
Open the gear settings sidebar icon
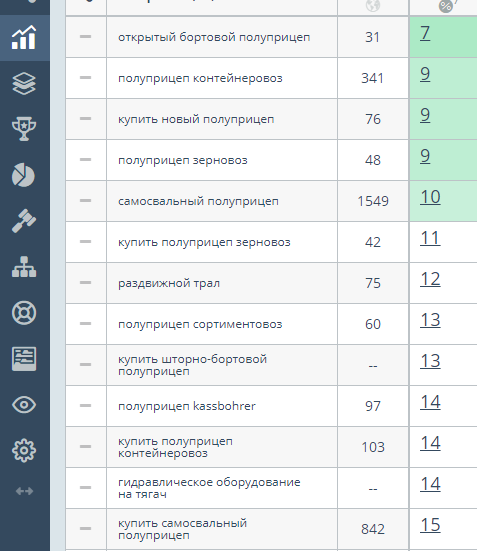pyautogui.click(x=24, y=450)
